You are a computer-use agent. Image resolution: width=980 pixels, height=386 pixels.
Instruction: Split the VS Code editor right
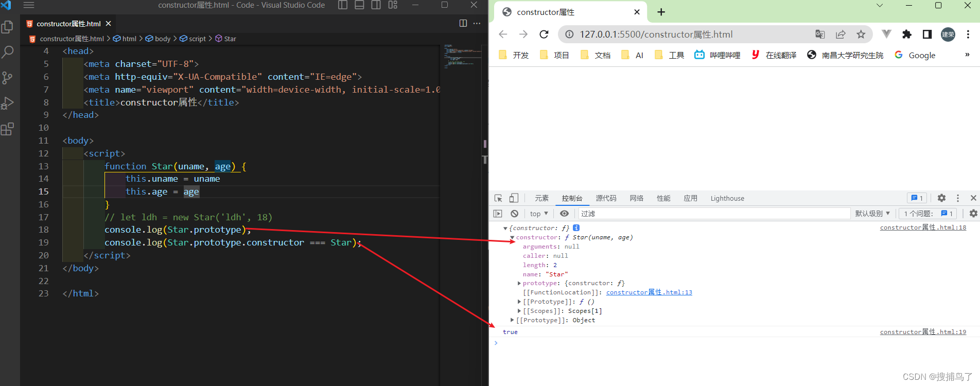coord(463,23)
